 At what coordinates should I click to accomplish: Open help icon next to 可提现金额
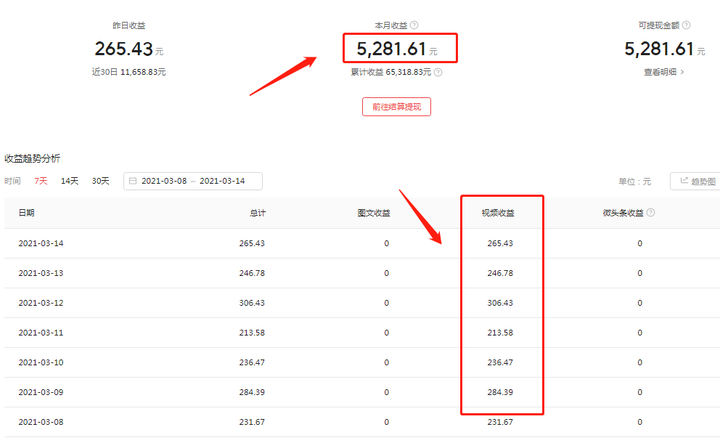686,25
